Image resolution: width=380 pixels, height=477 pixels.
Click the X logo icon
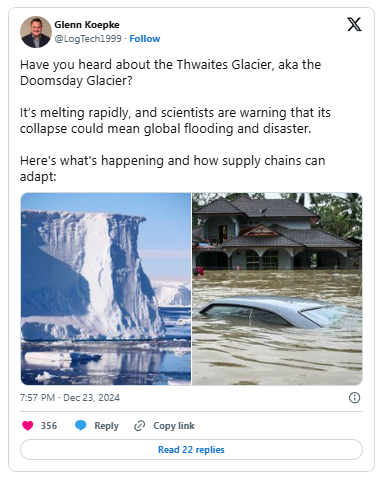pos(354,24)
